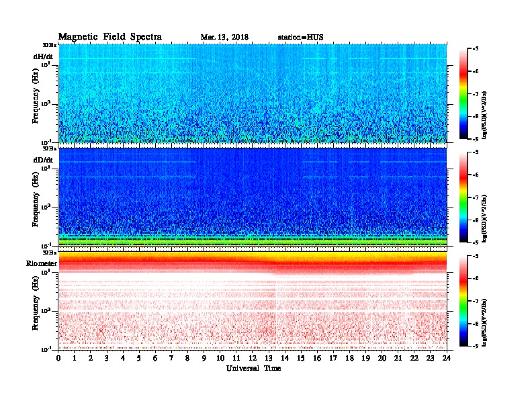
Task: Click hour "14" on the time axis
Action: coord(285,358)
